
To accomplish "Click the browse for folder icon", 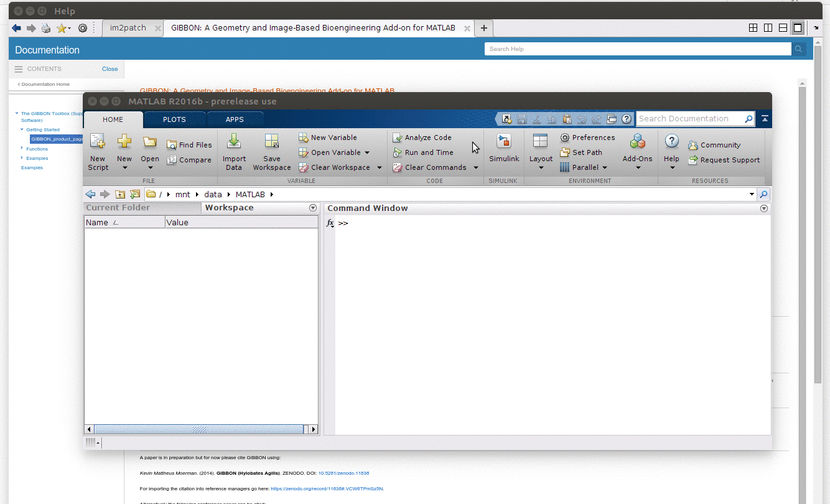I will pos(135,194).
